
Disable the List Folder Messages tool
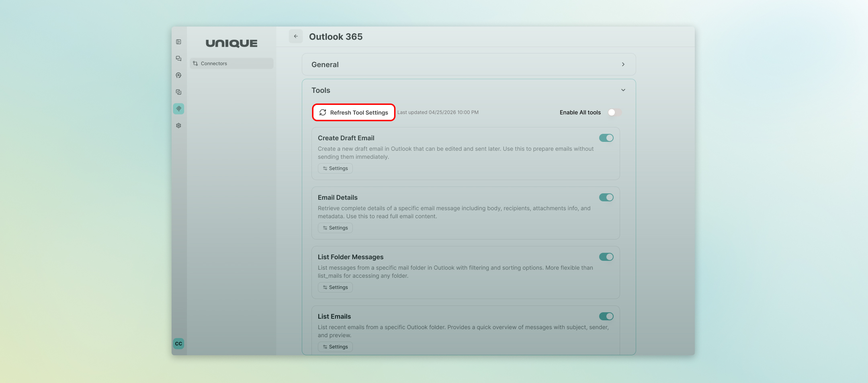(606, 257)
